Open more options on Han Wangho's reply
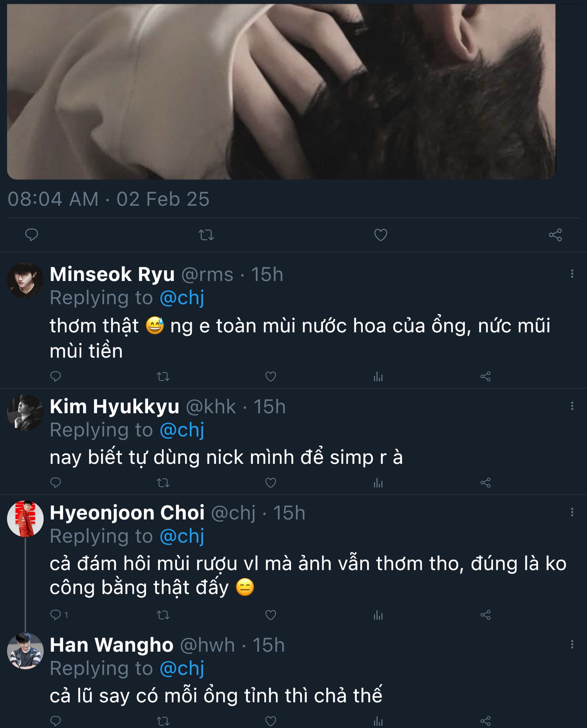 point(572,644)
